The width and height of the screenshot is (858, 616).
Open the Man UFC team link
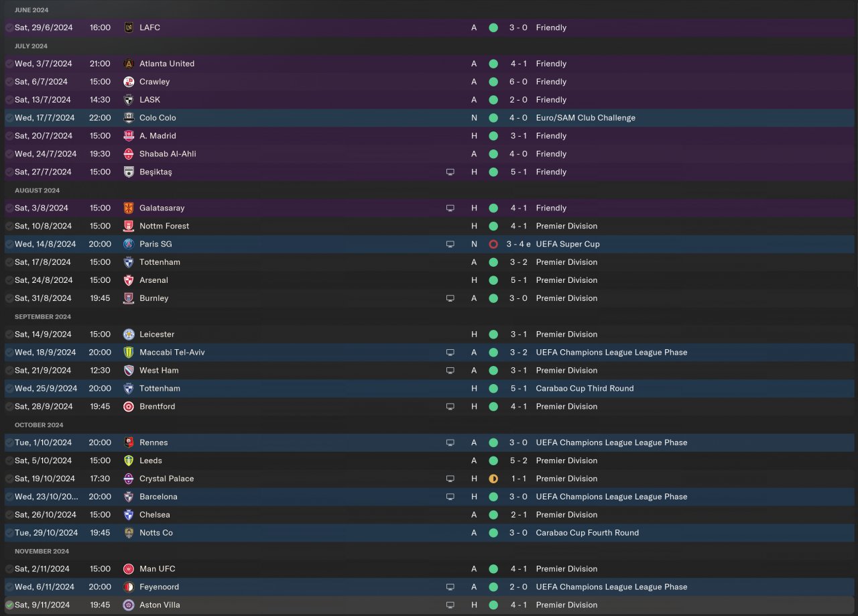click(x=157, y=568)
